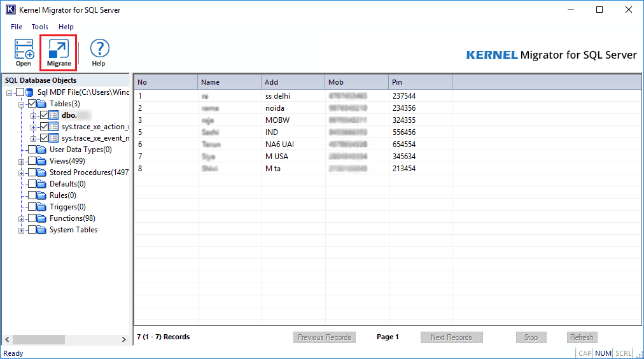This screenshot has width=644, height=359.
Task: Select the 'ss delhi' address cell
Action: [293, 96]
